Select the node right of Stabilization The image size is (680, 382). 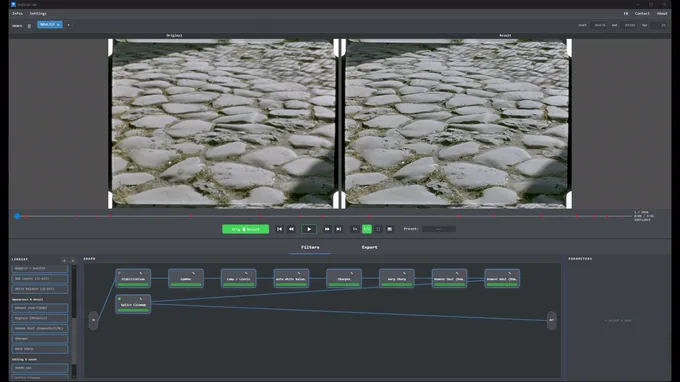tap(186, 279)
